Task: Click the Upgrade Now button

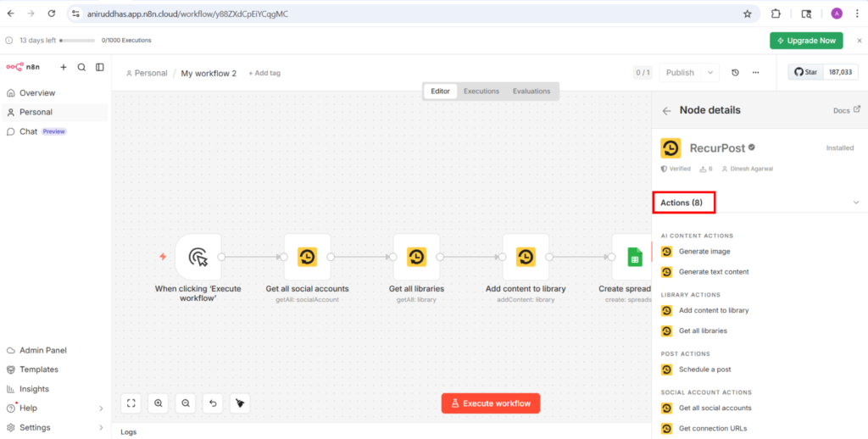Action: coord(806,41)
